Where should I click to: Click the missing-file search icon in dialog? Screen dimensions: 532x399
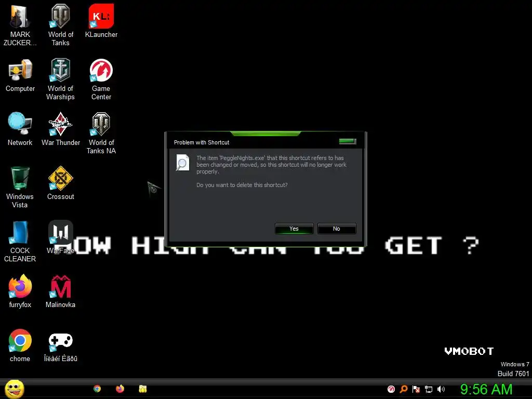(182, 163)
